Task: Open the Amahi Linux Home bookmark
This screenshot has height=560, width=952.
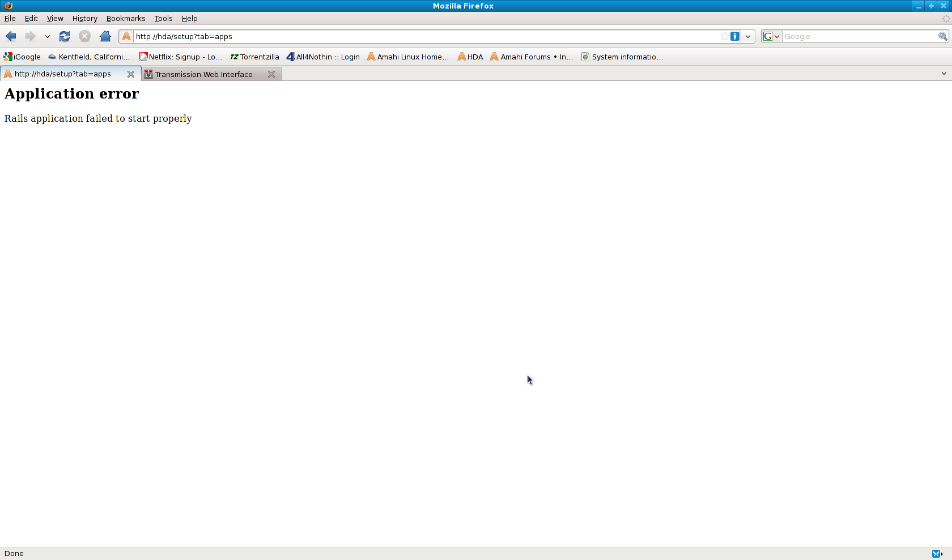Action: pyautogui.click(x=408, y=57)
